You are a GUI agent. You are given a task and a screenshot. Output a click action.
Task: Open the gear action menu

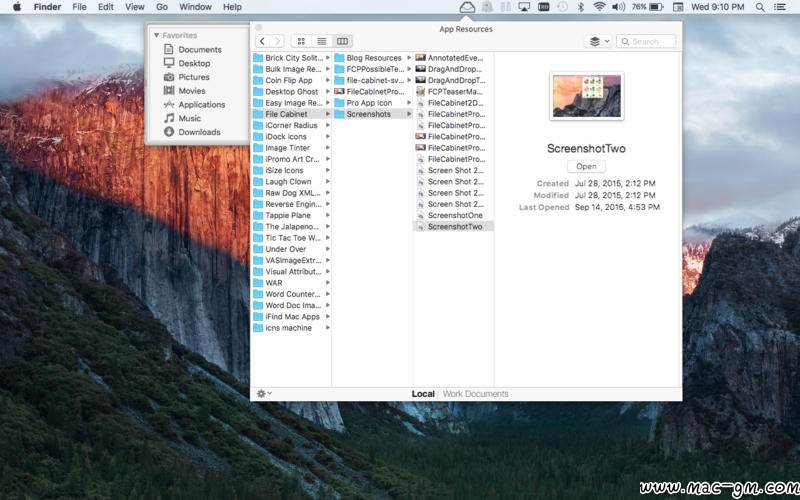coord(264,393)
